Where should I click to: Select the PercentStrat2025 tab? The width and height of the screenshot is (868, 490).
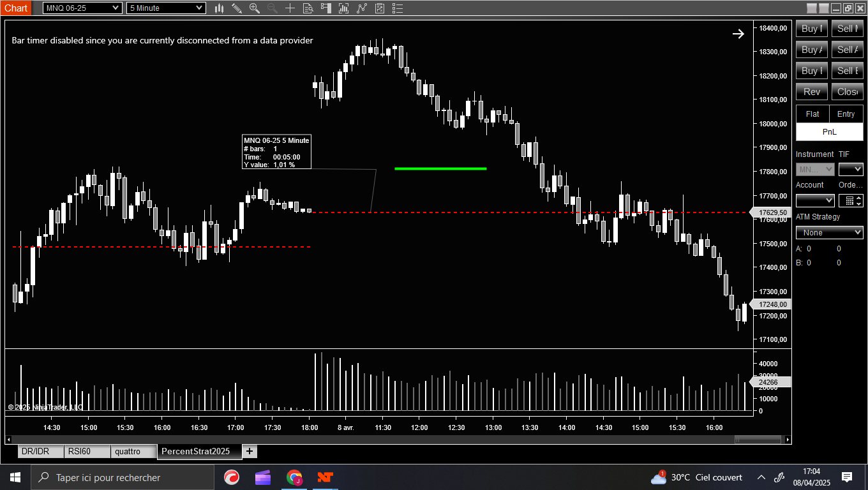pos(199,451)
